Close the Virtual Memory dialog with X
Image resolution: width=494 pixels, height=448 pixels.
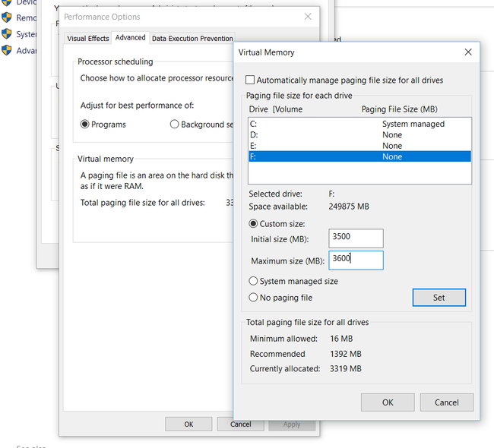click(x=467, y=52)
